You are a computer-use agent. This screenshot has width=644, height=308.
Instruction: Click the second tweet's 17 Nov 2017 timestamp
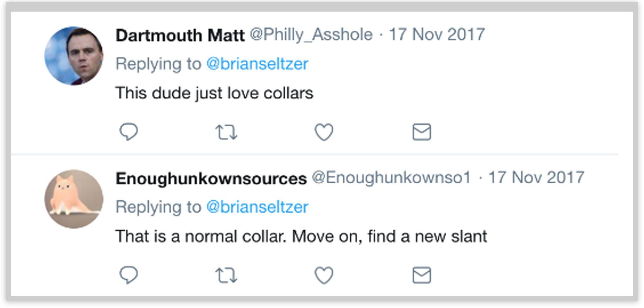(536, 178)
